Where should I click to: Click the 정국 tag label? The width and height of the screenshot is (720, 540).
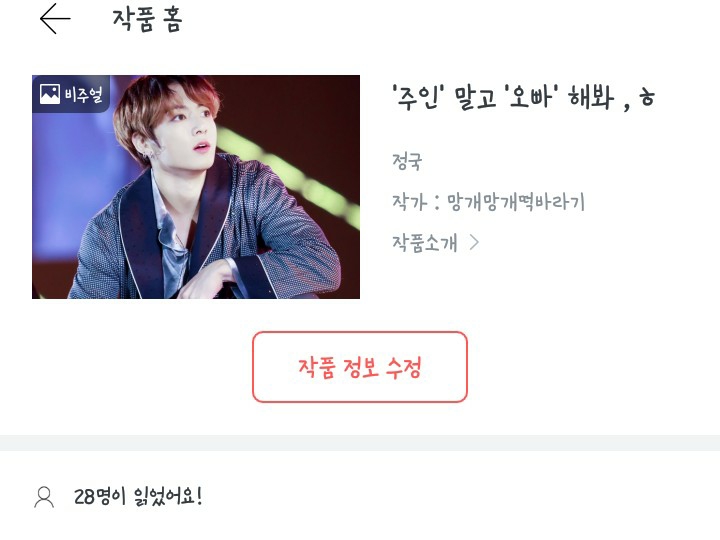pyautogui.click(x=407, y=162)
